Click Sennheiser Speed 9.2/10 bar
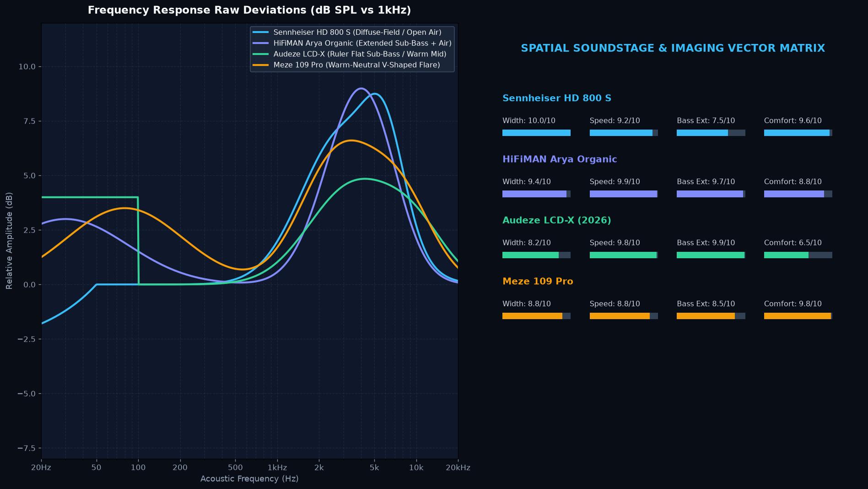This screenshot has height=489, width=868. coord(624,133)
